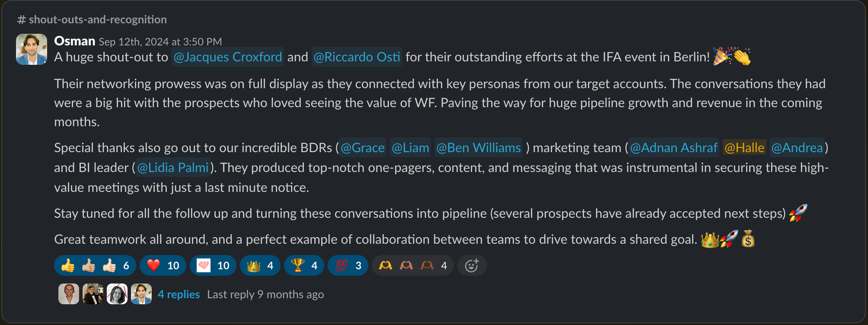Click the message timestamp Sep 12th, 2024
Viewport: 868px width, 325px height.
point(160,42)
